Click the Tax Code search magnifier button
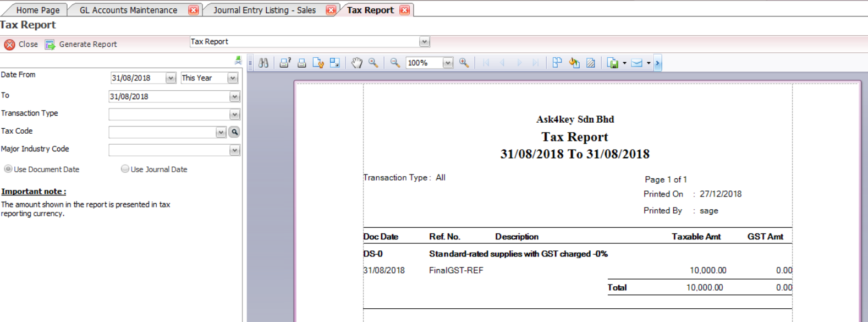868x322 pixels. (234, 132)
